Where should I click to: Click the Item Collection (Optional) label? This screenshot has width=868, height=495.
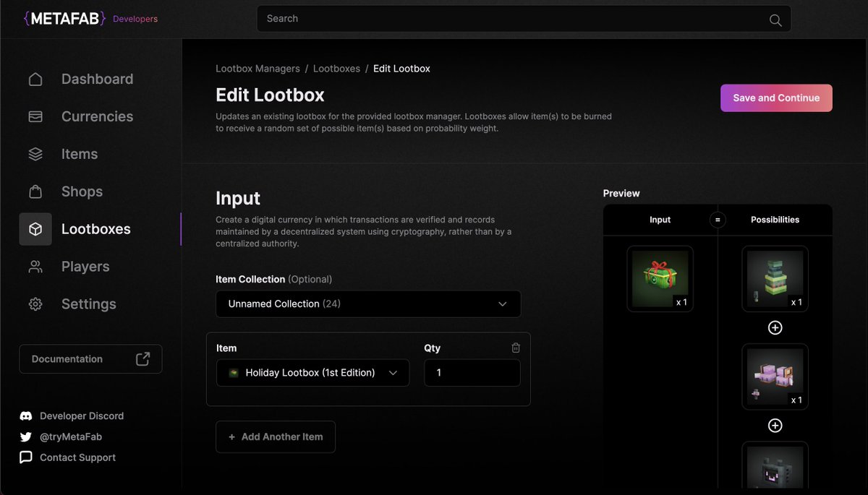click(x=274, y=279)
